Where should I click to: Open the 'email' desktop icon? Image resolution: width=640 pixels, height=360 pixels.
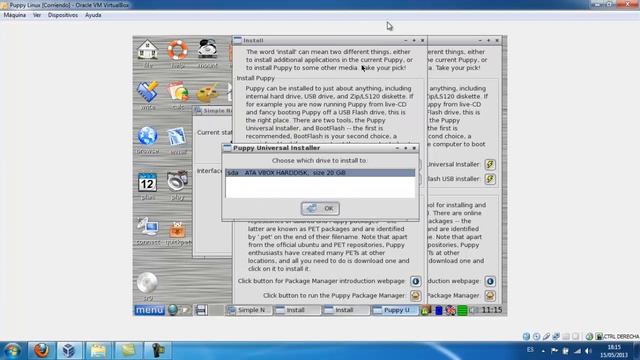coord(177,137)
